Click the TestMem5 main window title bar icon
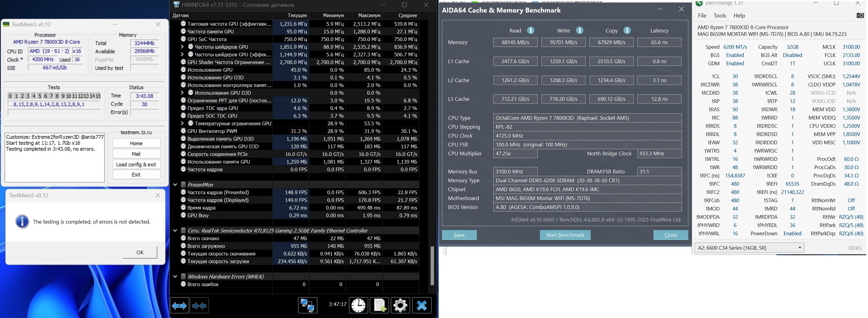 (6, 24)
